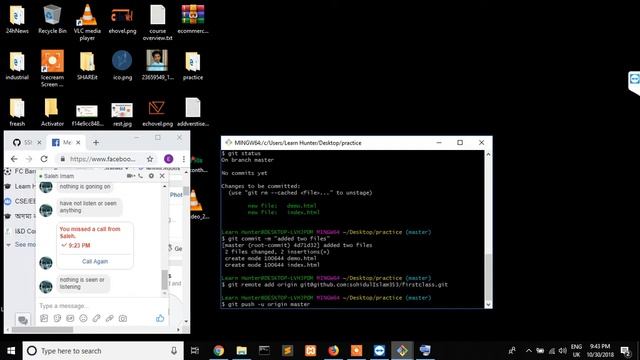The height and width of the screenshot is (360, 640).
Task: Open emoji picker in chat toolbar
Action: 83,318
